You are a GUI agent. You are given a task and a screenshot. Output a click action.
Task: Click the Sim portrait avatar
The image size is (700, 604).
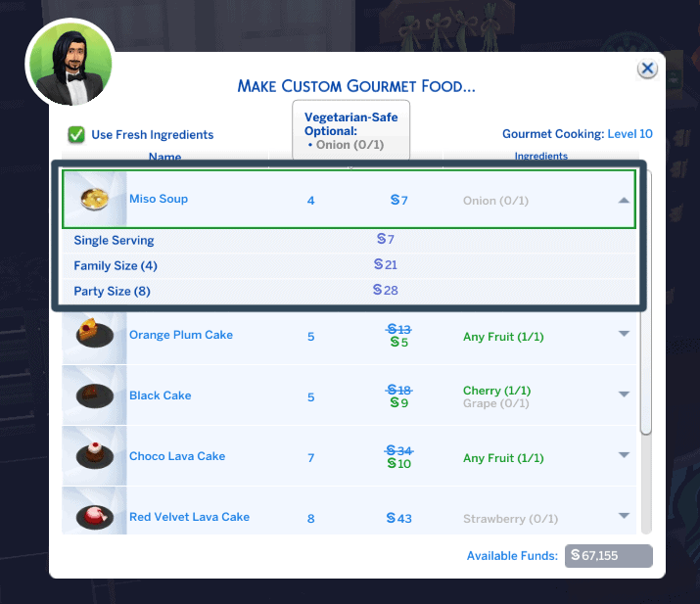pyautogui.click(x=70, y=64)
